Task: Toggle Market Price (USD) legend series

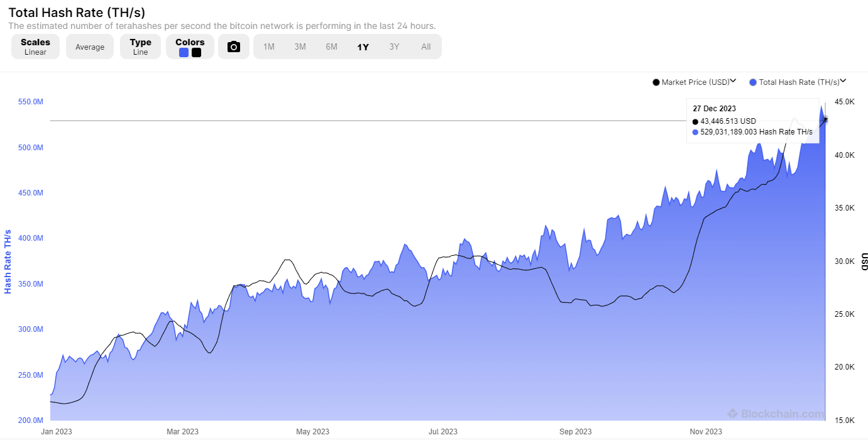Action: coord(695,82)
